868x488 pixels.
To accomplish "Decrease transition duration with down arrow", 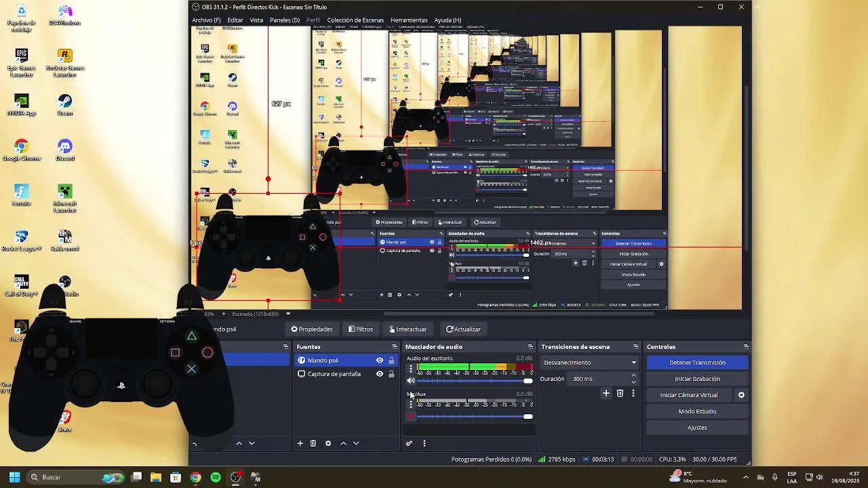I will click(634, 382).
